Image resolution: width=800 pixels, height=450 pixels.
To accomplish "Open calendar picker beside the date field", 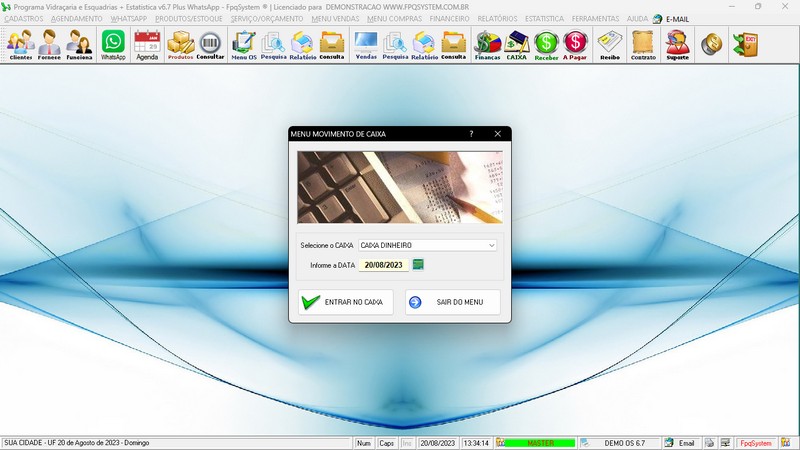I will tap(418, 265).
